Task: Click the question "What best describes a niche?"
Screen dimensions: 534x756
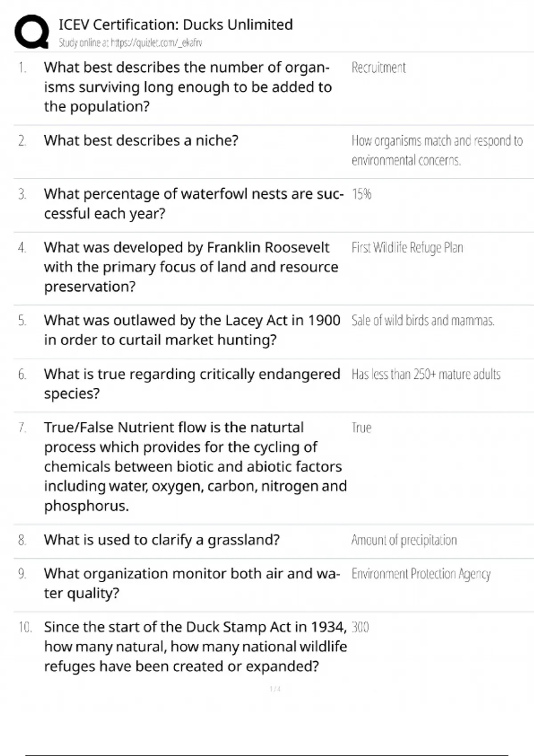Action: point(141,141)
